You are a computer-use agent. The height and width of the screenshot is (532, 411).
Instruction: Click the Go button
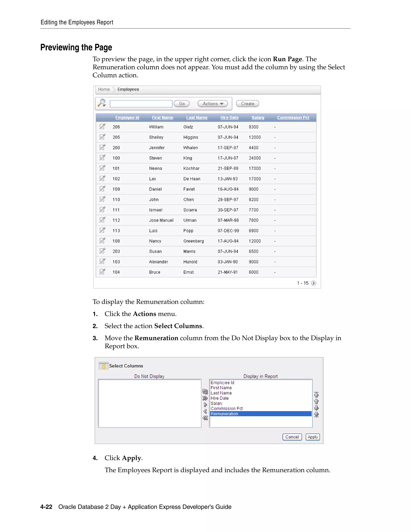[x=182, y=104]
